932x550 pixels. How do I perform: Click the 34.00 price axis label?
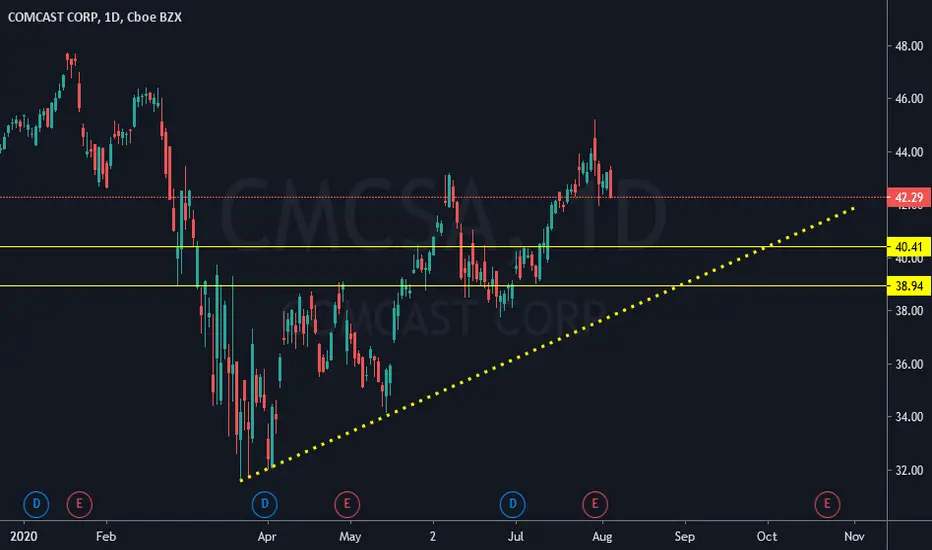pos(909,417)
